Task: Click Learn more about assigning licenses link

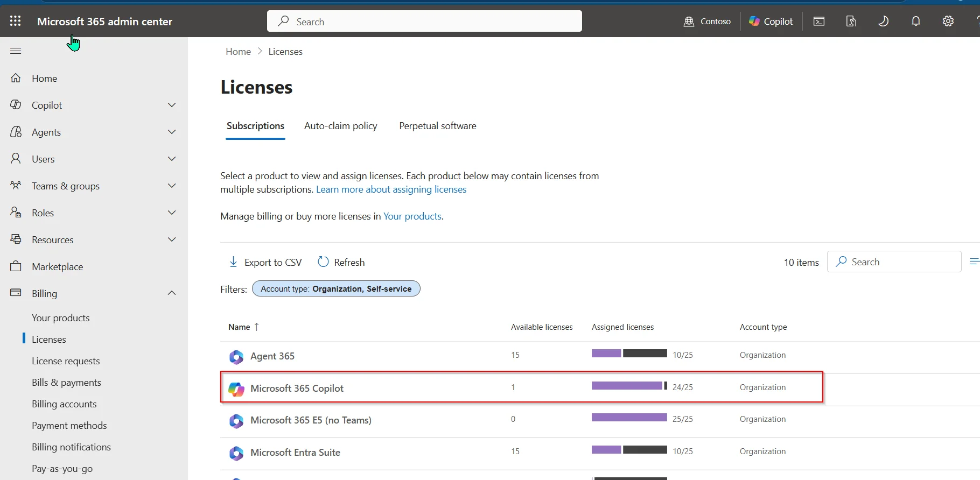Action: pos(391,189)
